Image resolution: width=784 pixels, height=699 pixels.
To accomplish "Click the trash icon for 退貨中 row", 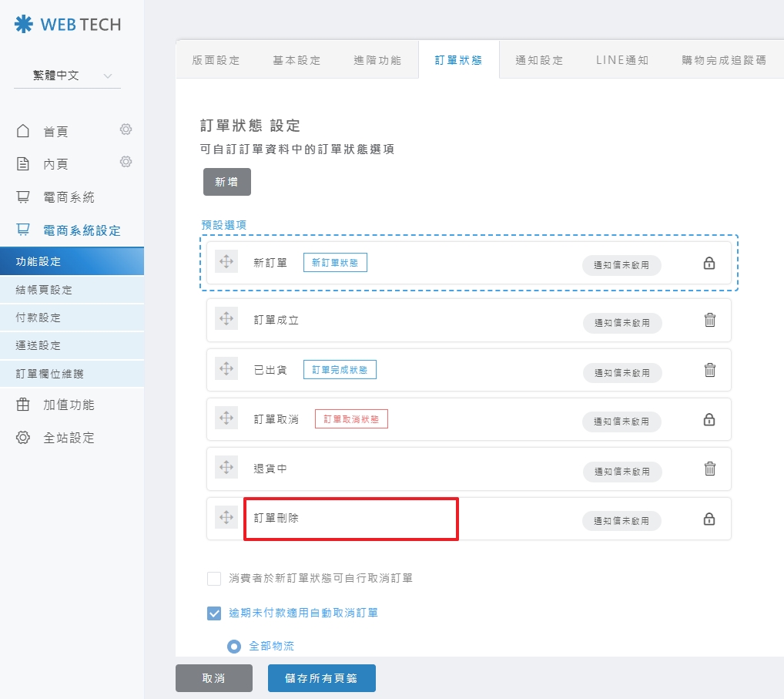I will tap(710, 469).
